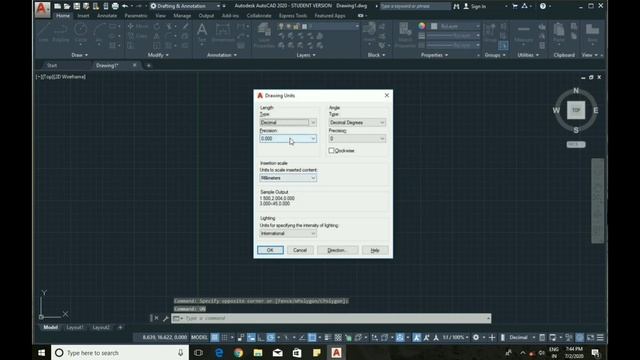Open the Drafting & Annotation workspace dropdown
The height and width of the screenshot is (360, 640).
point(186,6)
